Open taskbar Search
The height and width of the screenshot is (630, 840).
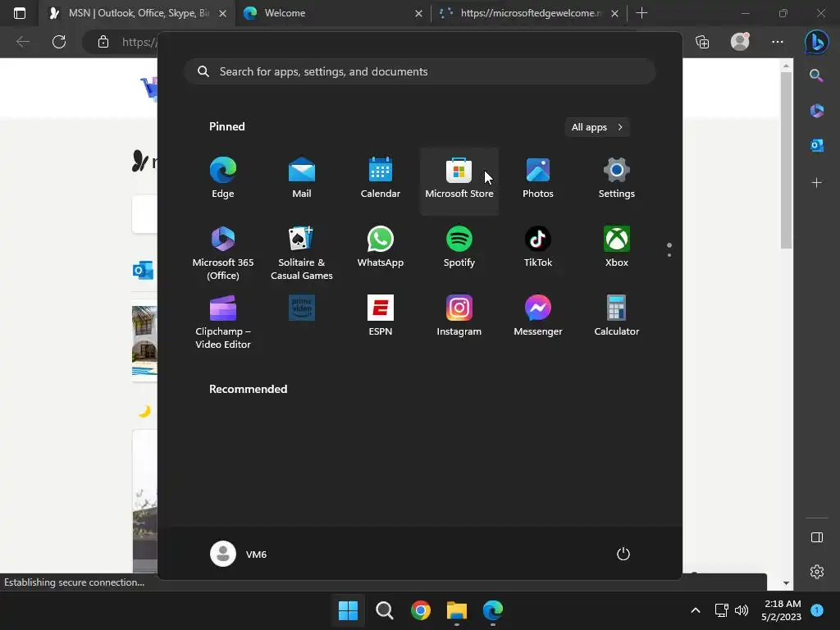pos(384,610)
